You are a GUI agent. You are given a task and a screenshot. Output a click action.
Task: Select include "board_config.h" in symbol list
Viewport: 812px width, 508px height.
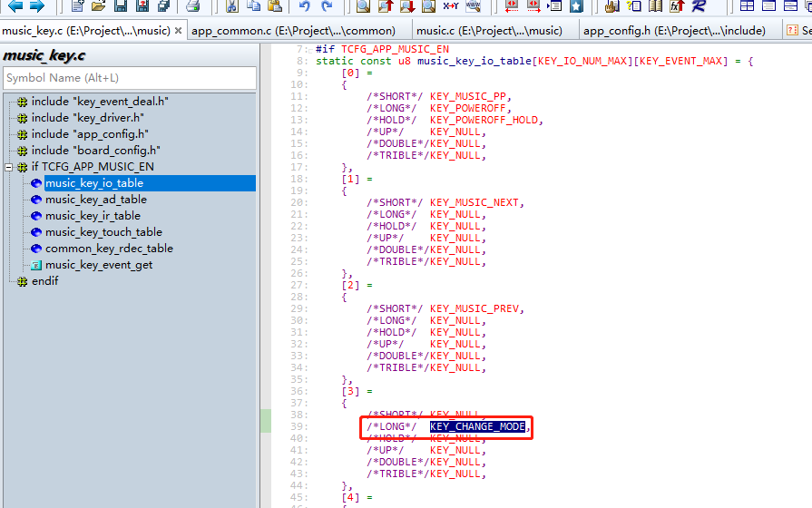pos(96,151)
